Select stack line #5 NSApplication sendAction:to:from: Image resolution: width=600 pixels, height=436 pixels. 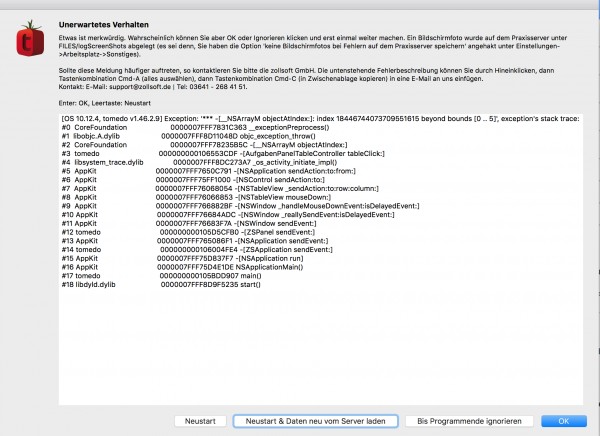tap(209, 171)
